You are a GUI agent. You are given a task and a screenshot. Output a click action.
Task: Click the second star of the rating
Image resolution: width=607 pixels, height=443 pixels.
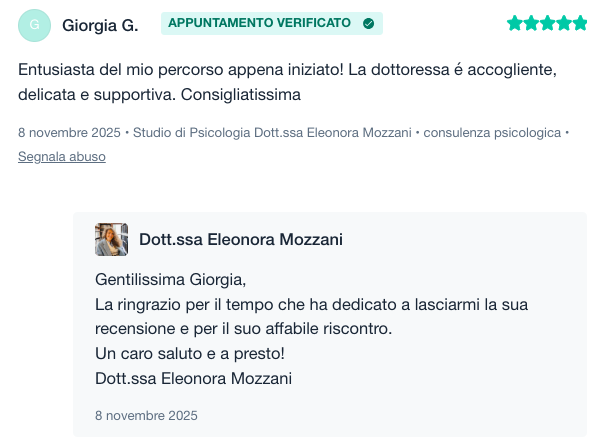(x=530, y=23)
